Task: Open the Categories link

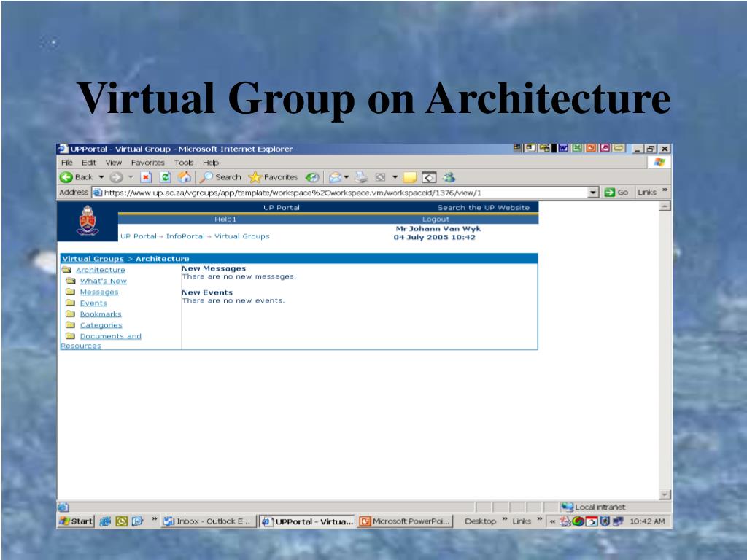Action: [101, 324]
